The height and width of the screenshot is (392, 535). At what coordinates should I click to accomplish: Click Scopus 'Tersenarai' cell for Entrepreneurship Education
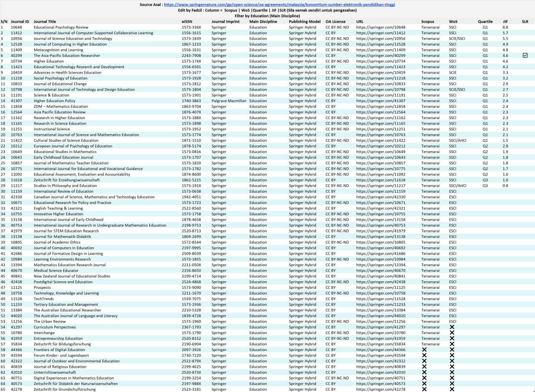point(431,339)
